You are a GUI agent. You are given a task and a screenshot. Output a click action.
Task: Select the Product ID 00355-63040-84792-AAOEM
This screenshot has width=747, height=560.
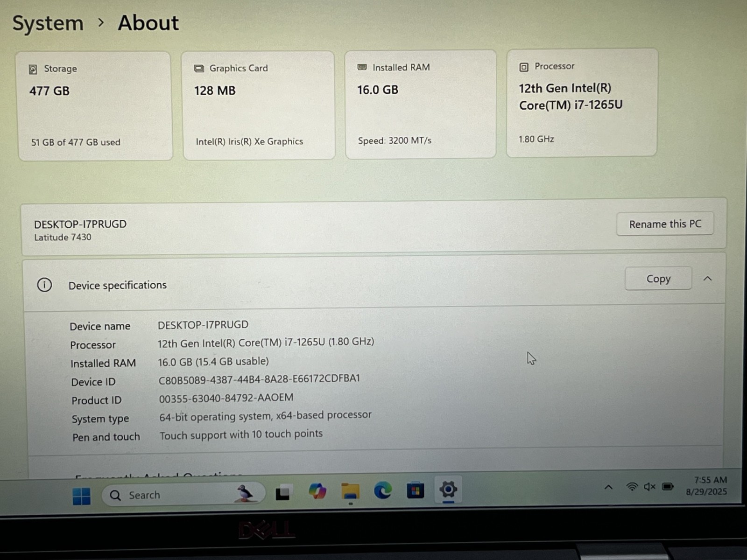tap(226, 398)
